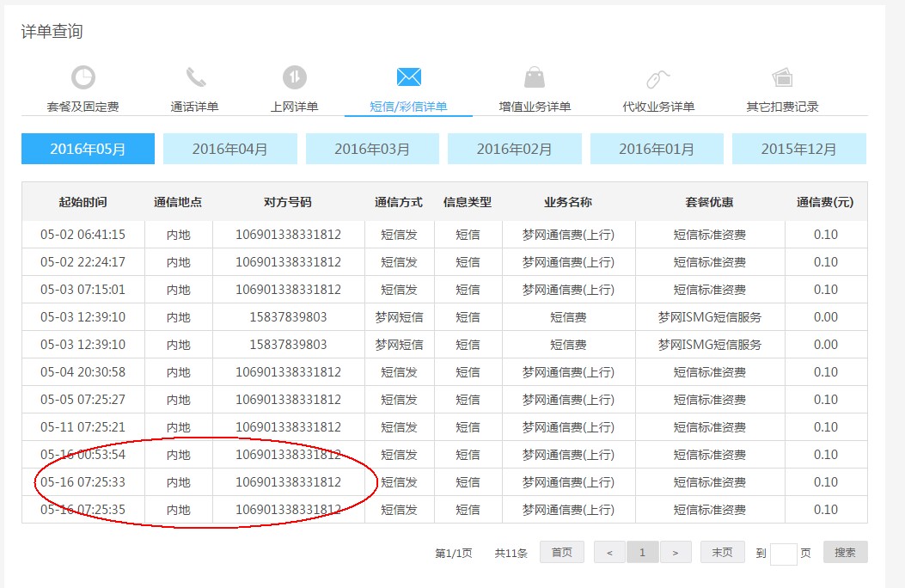905x588 pixels.
Task: Click the shopping bag icon for 增值业务详单
Action: pos(535,77)
